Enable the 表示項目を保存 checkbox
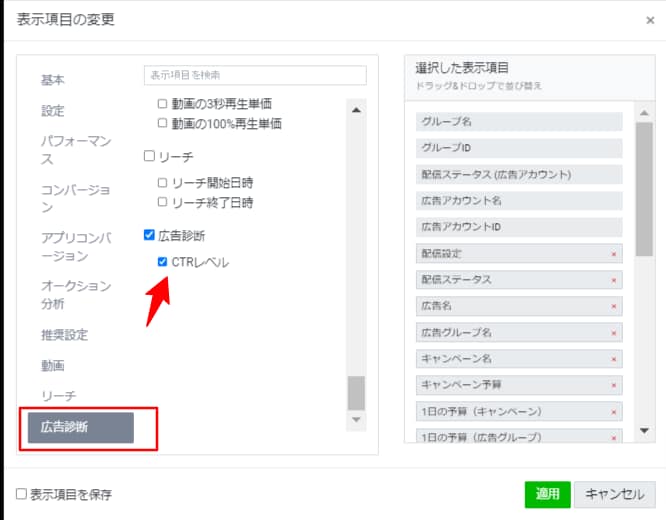Viewport: 666px width, 520px height. (21, 494)
